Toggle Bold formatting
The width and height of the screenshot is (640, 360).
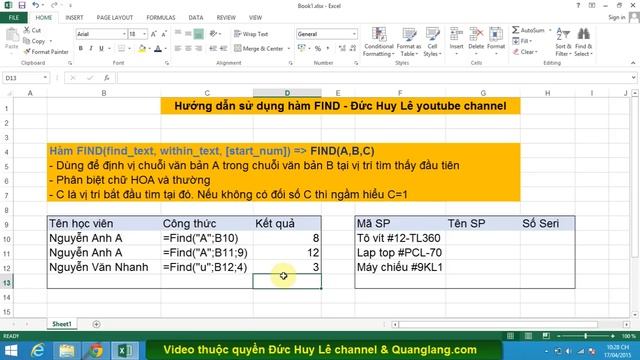81,48
